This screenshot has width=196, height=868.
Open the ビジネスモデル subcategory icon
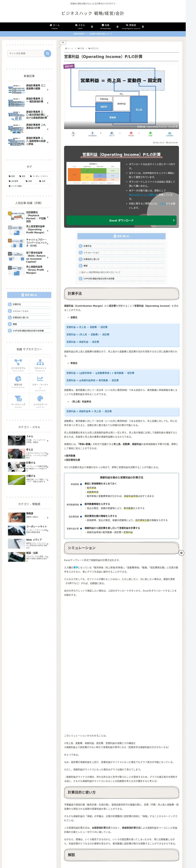[18, 362]
